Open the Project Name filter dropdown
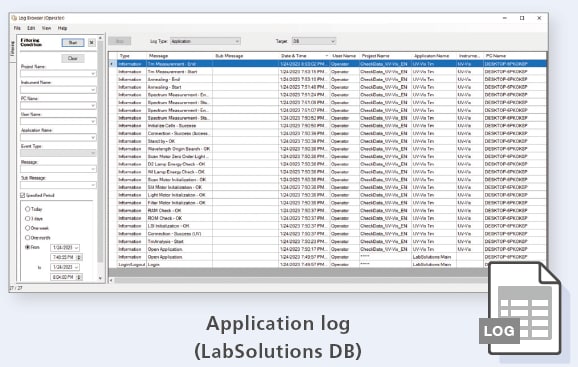This screenshot has height=367, width=578. coord(93,74)
